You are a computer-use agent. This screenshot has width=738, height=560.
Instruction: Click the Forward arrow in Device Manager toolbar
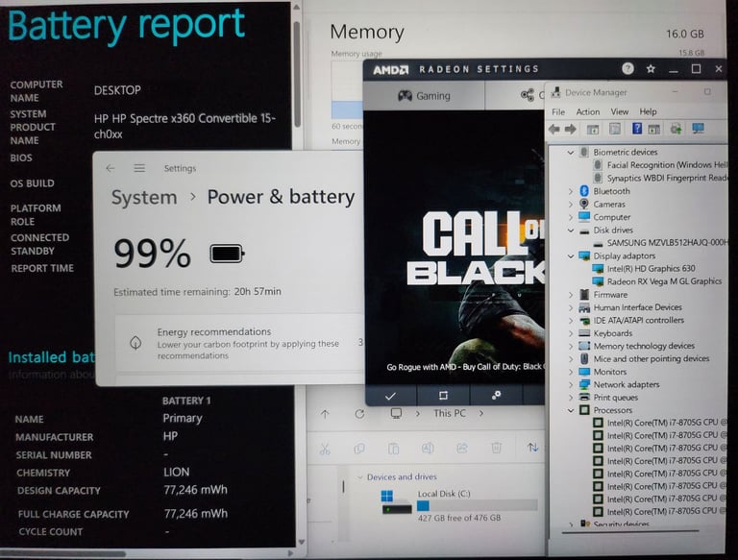tap(571, 129)
